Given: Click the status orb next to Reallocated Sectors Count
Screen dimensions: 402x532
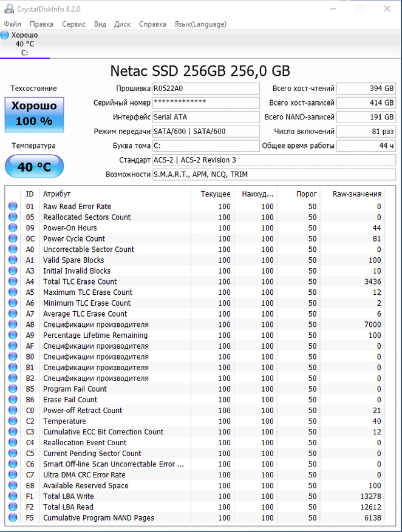Looking at the screenshot, I should pyautogui.click(x=13, y=217).
